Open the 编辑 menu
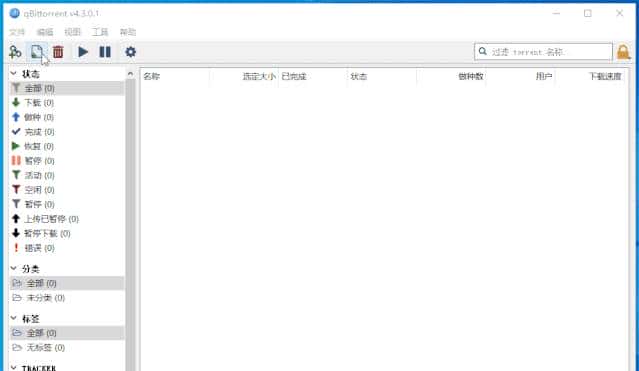Viewport: 639px width, 371px height. [45, 32]
